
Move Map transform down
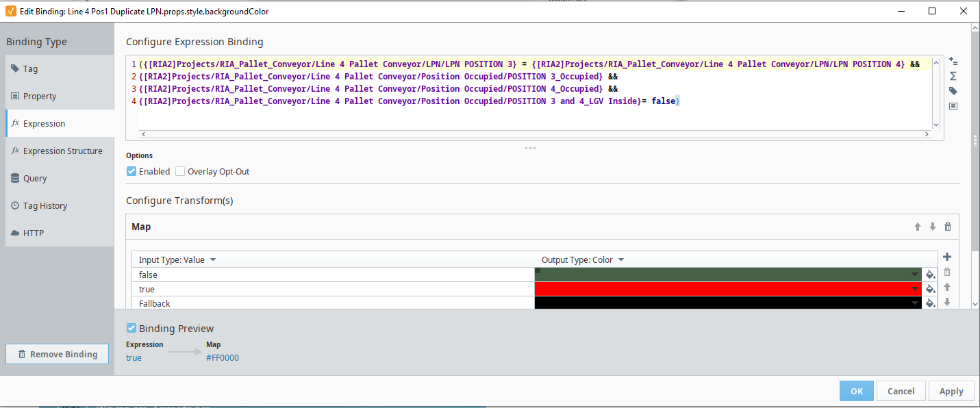pyautogui.click(x=933, y=227)
